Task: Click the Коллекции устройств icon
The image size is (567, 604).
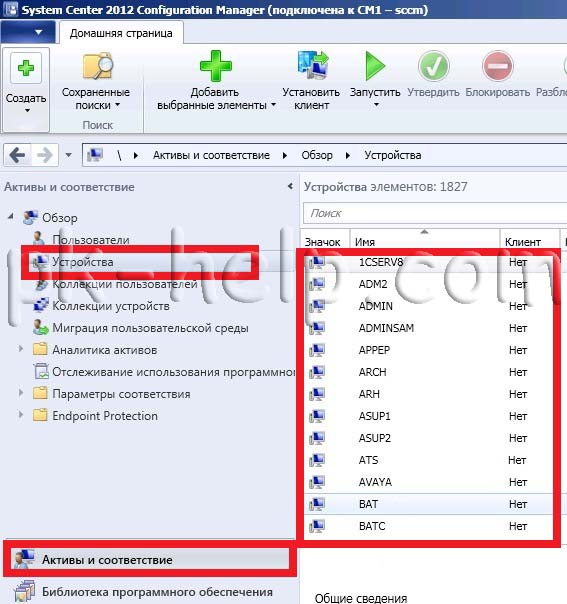Action: click(x=40, y=305)
